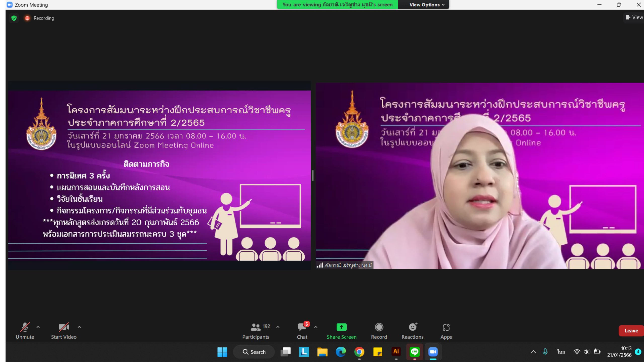Expand audio options arrow beside Unmute
This screenshot has height=362, width=644.
[x=38, y=327]
